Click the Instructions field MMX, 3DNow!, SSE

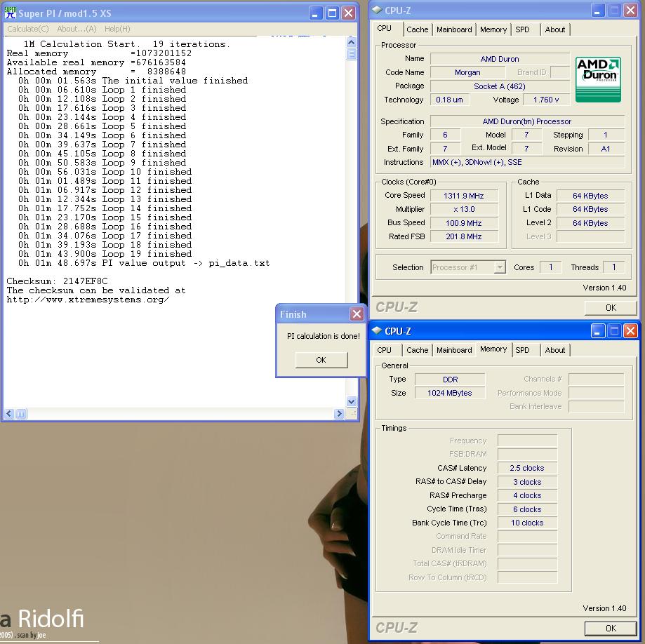527,163
